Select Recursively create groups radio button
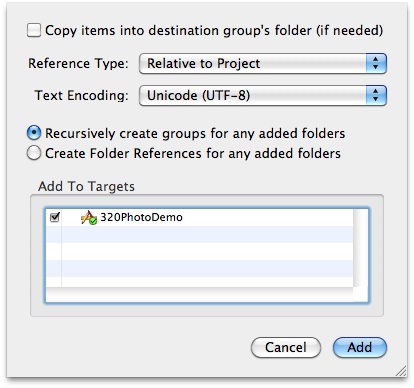The height and width of the screenshot is (388, 414). coord(34,133)
